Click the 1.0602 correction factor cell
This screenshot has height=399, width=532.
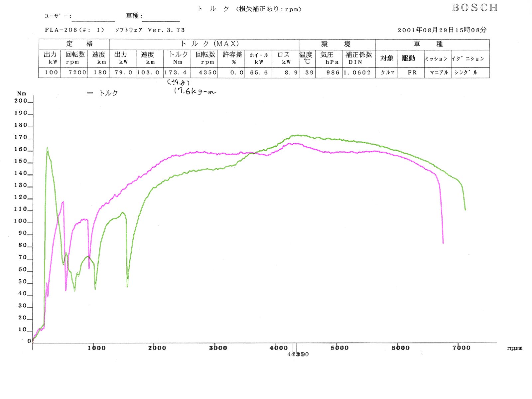click(357, 72)
